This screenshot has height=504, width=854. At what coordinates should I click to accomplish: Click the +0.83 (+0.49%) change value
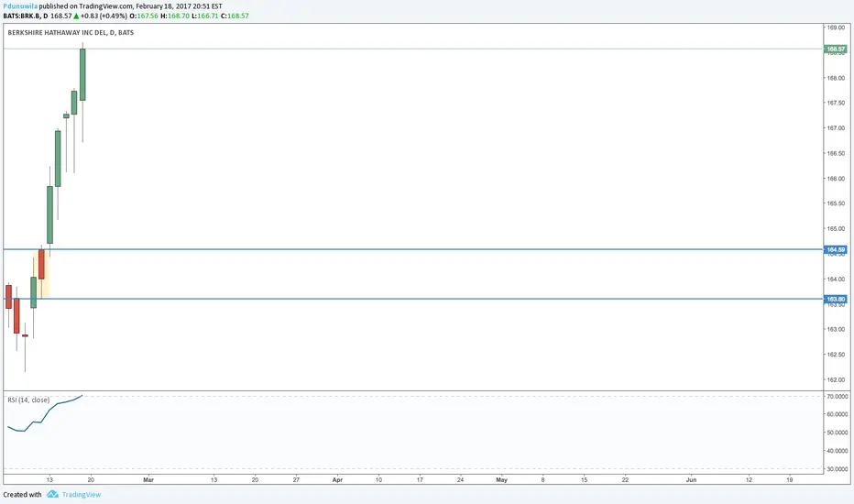pos(104,16)
